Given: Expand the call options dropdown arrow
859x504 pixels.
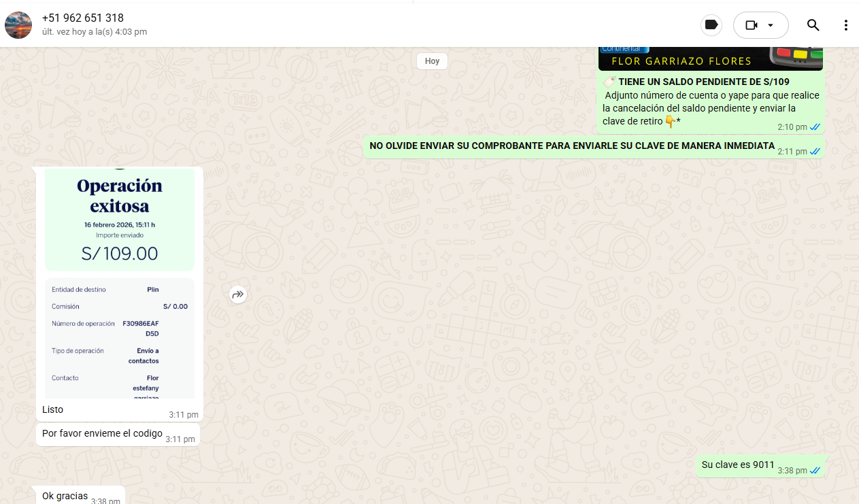Looking at the screenshot, I should [771, 25].
